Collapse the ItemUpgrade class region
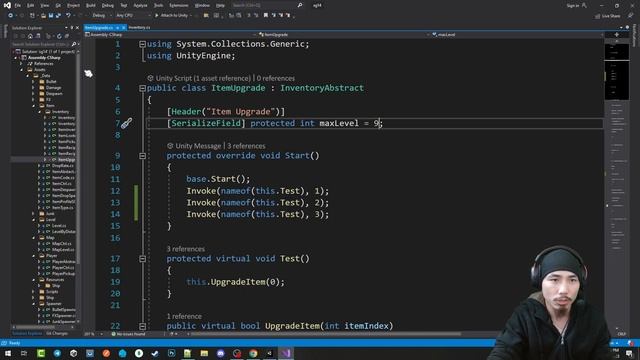Viewport: 640px width, 360px height. tap(142, 88)
